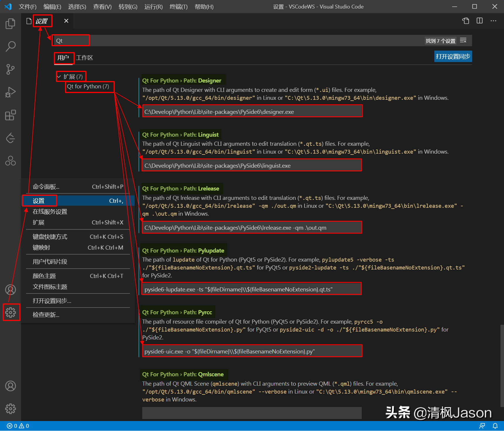Click the empty Qmlscene path input
The image size is (504, 431).
[x=252, y=413]
